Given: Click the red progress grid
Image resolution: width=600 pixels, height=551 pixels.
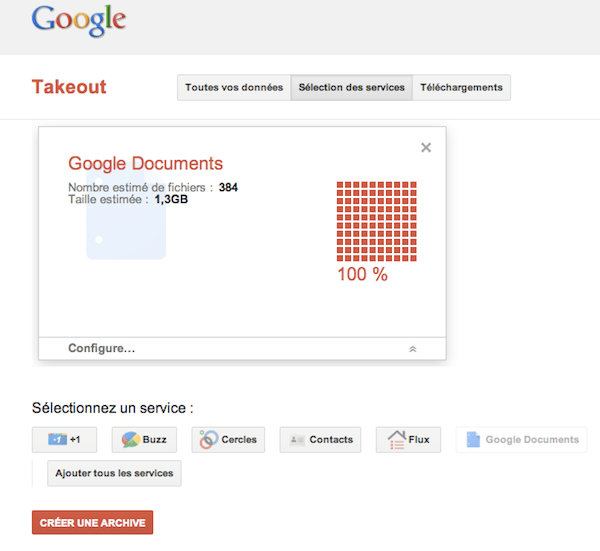Looking at the screenshot, I should click(x=377, y=222).
